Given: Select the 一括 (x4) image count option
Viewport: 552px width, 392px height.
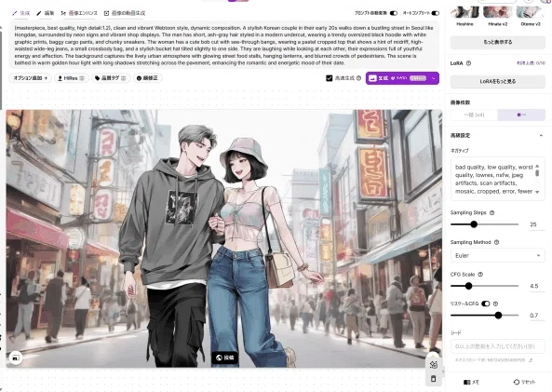Looking at the screenshot, I should click(x=474, y=115).
